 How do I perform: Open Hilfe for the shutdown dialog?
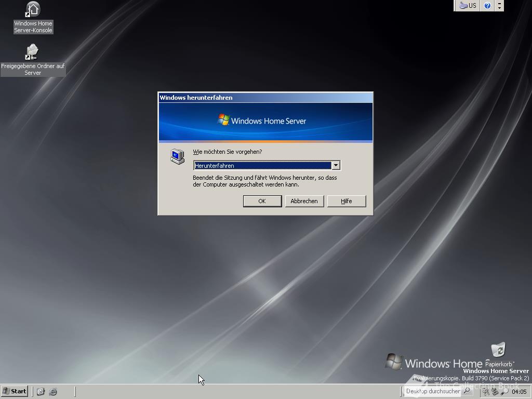tap(347, 201)
